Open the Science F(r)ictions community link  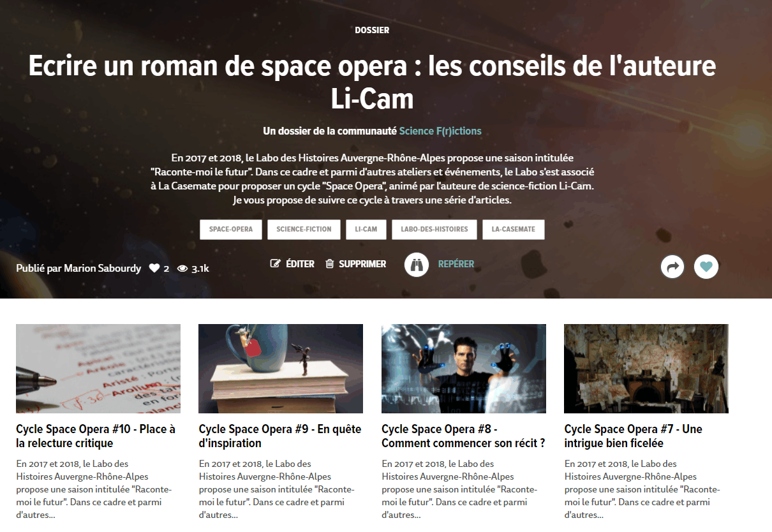pyautogui.click(x=440, y=131)
